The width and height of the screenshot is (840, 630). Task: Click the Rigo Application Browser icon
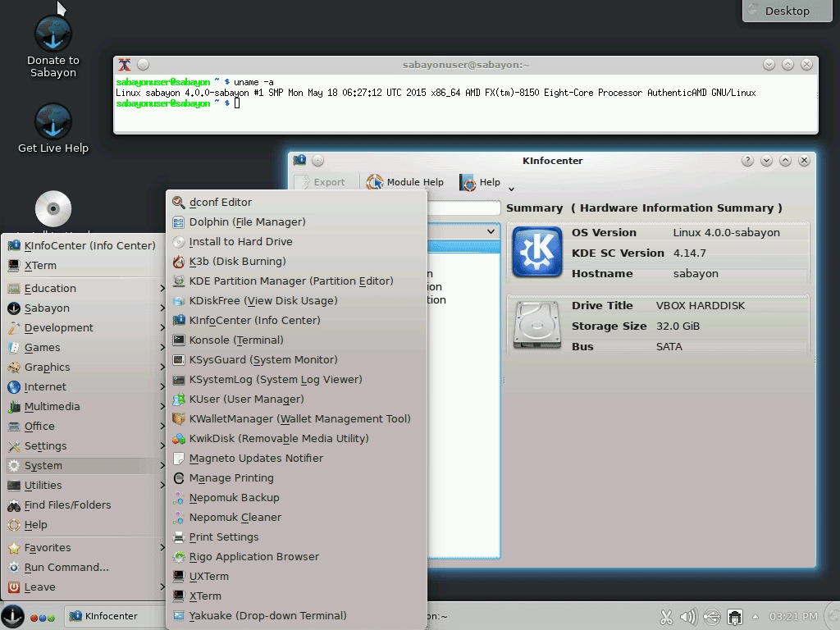tap(178, 557)
